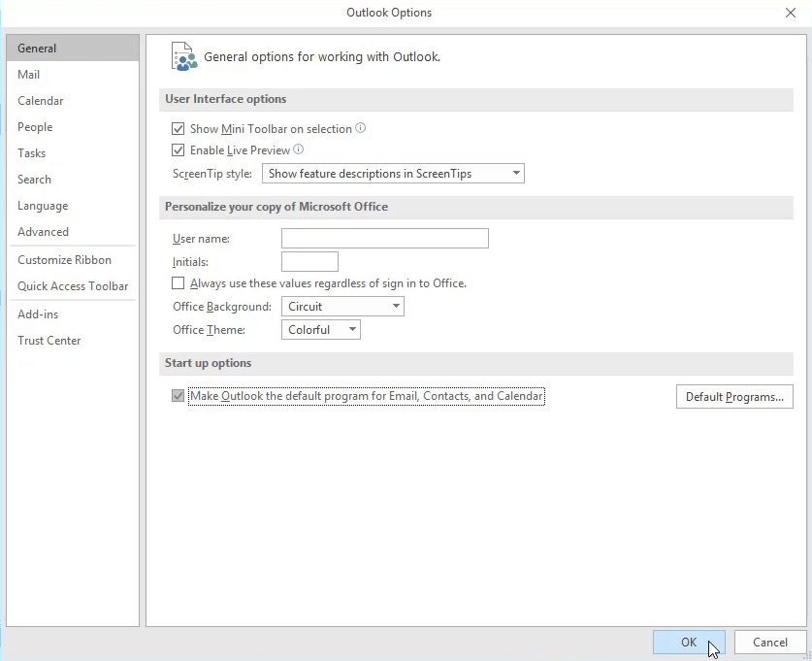The image size is (812, 661).
Task: Go to the Add-ins category
Action: (73, 314)
